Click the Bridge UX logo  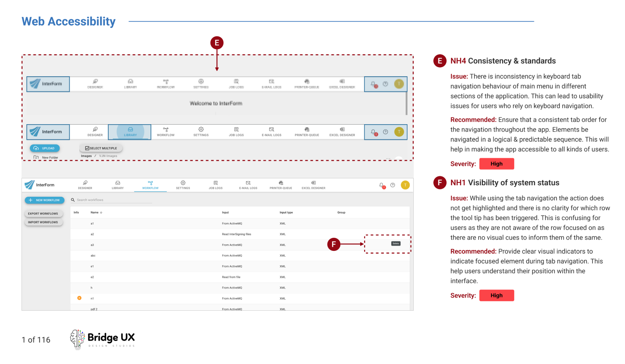click(102, 339)
